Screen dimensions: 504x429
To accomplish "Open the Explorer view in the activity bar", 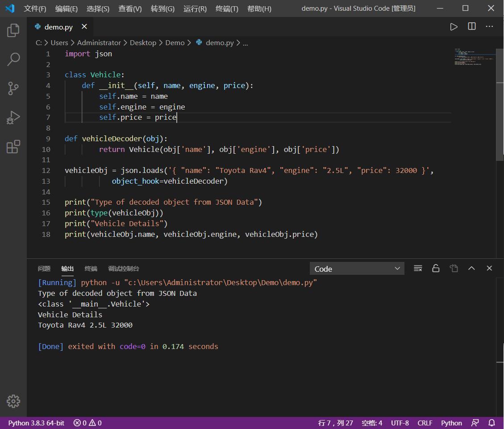I will pyautogui.click(x=13, y=30).
